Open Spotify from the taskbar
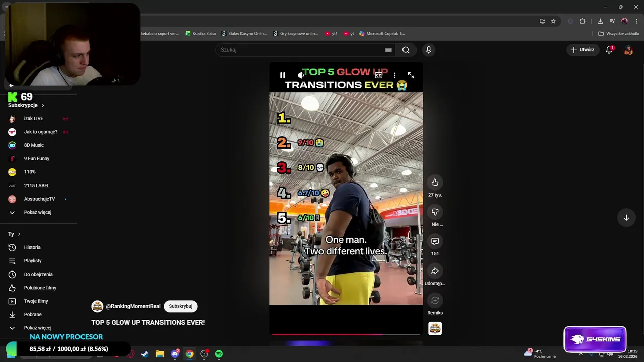Screen dimensions: 644x362 [x=219, y=354]
